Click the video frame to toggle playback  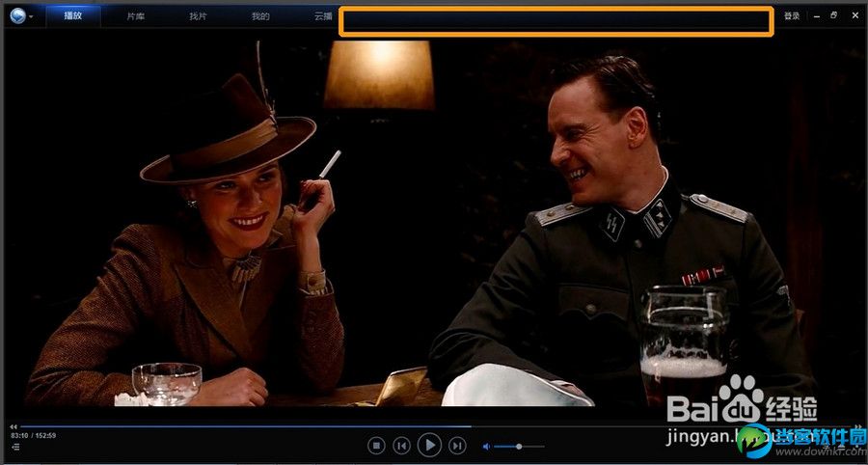(434, 222)
